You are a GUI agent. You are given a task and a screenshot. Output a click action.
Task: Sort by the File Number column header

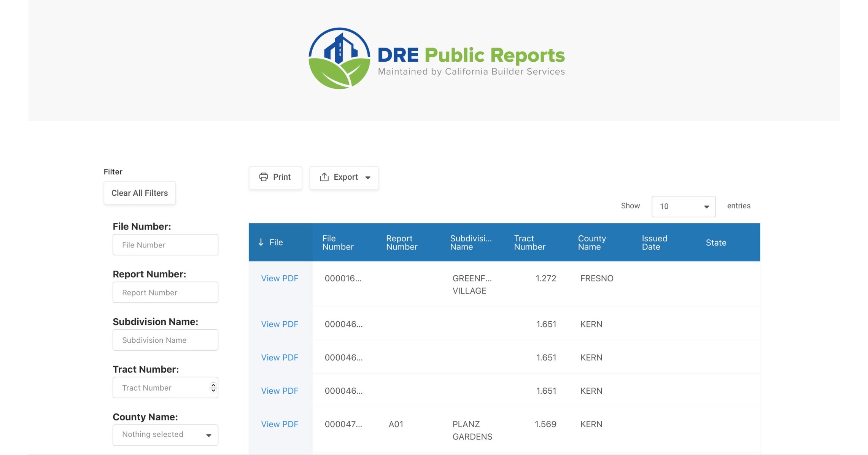click(337, 243)
